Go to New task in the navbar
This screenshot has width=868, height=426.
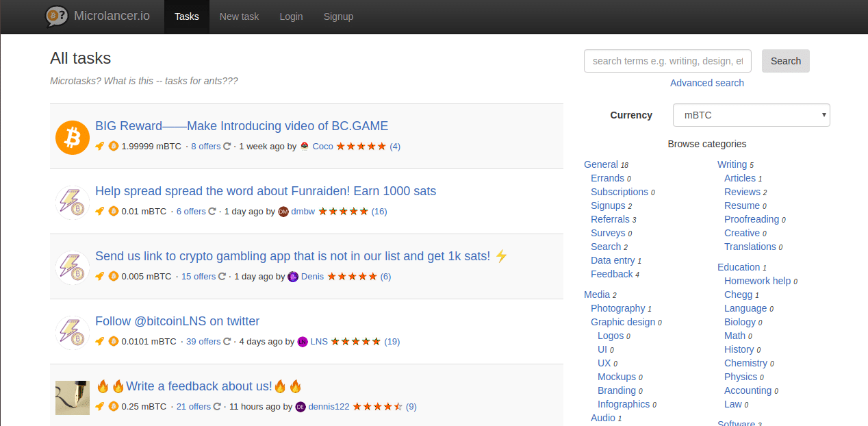pyautogui.click(x=239, y=16)
